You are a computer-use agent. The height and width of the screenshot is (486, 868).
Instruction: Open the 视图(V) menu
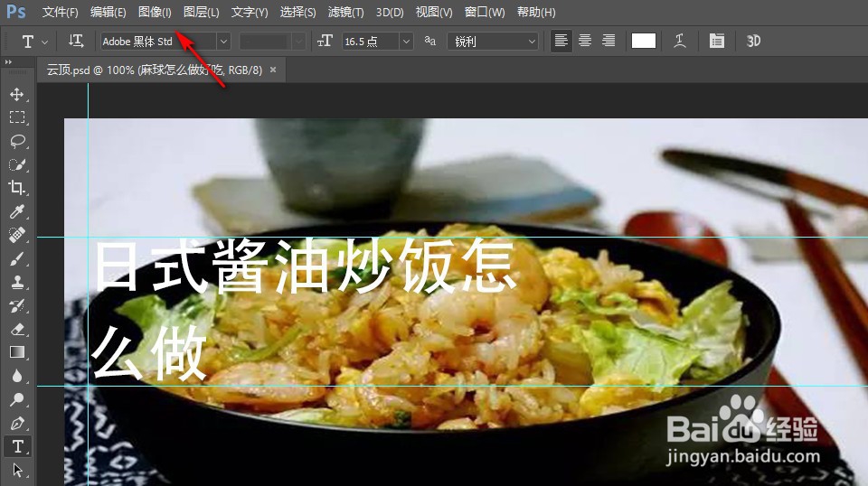434,12
